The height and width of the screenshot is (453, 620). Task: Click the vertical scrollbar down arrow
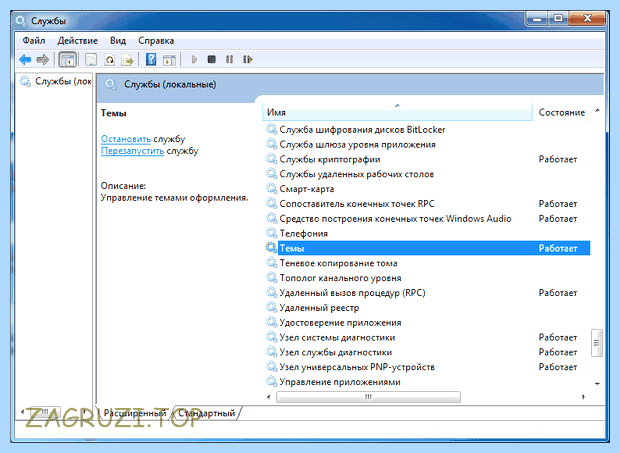point(597,383)
